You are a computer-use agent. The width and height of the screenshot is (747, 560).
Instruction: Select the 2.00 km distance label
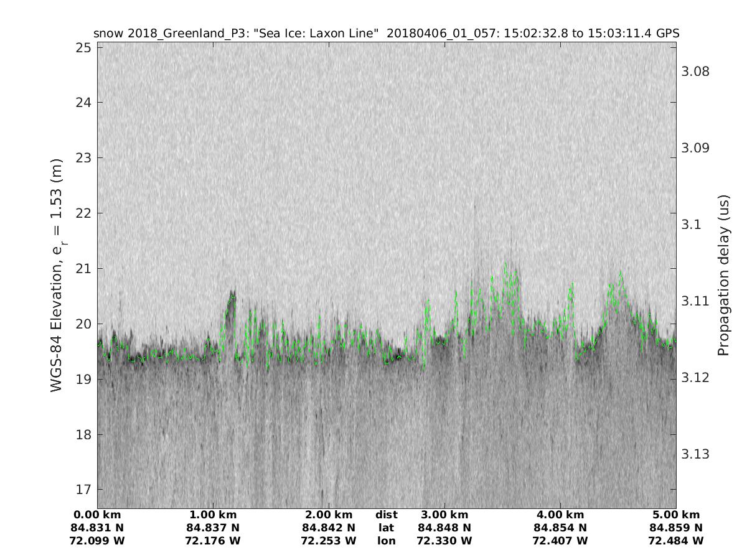pos(329,515)
